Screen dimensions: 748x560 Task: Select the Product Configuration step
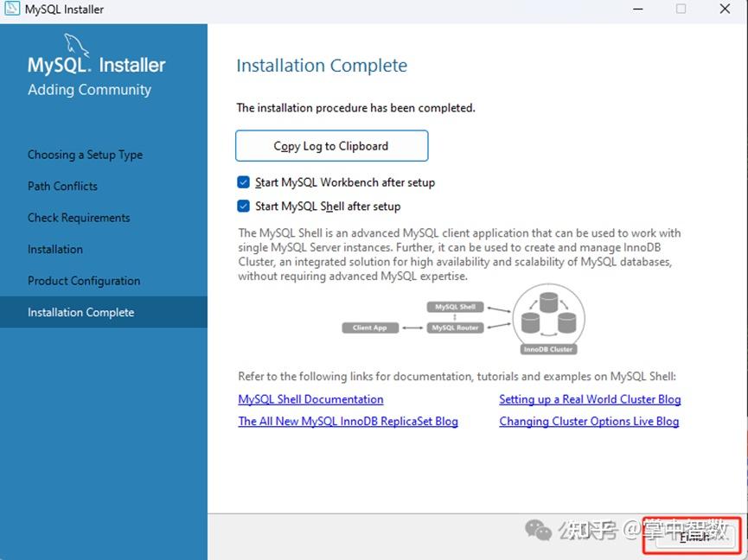(84, 281)
